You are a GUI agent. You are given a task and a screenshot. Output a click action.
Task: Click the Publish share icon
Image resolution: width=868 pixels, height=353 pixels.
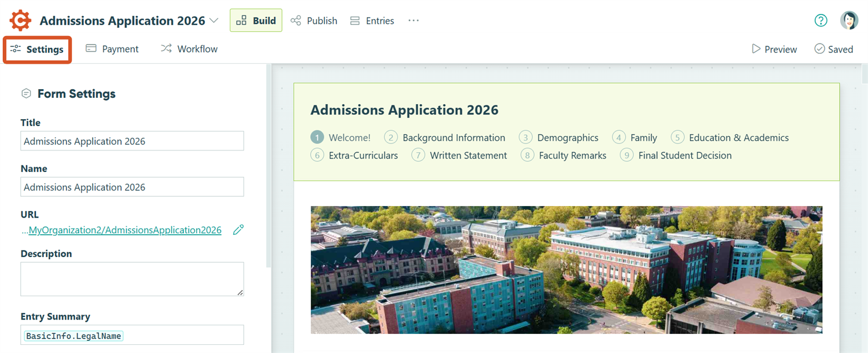296,21
